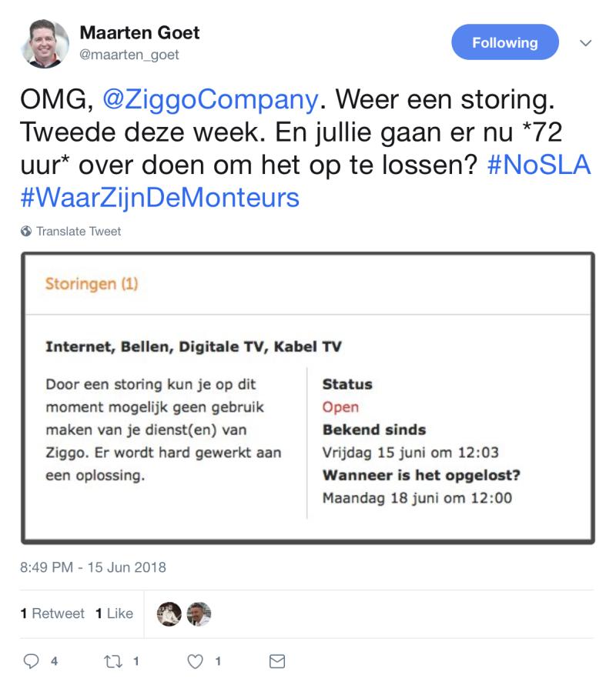Show the 1 Like list

[114, 613]
